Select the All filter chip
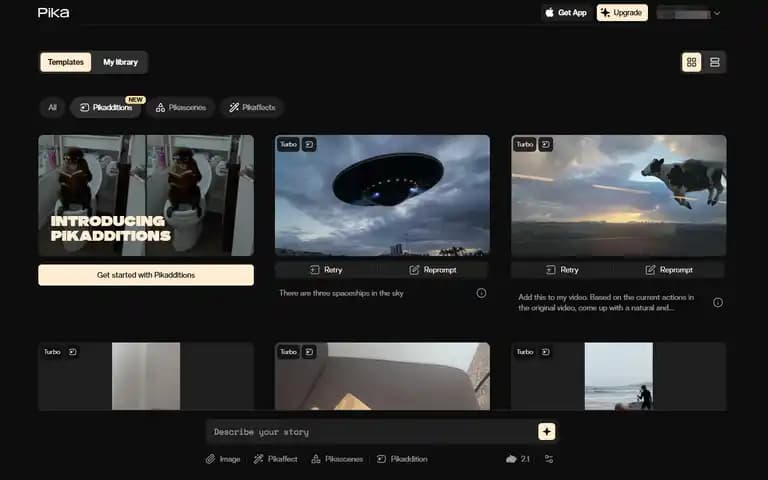The image size is (768, 480). click(x=52, y=107)
